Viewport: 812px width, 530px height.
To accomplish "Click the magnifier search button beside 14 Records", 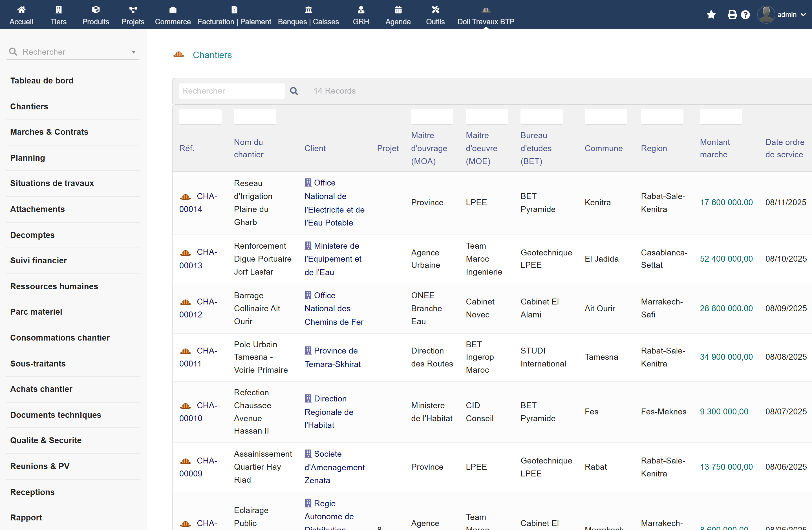I will click(x=294, y=91).
